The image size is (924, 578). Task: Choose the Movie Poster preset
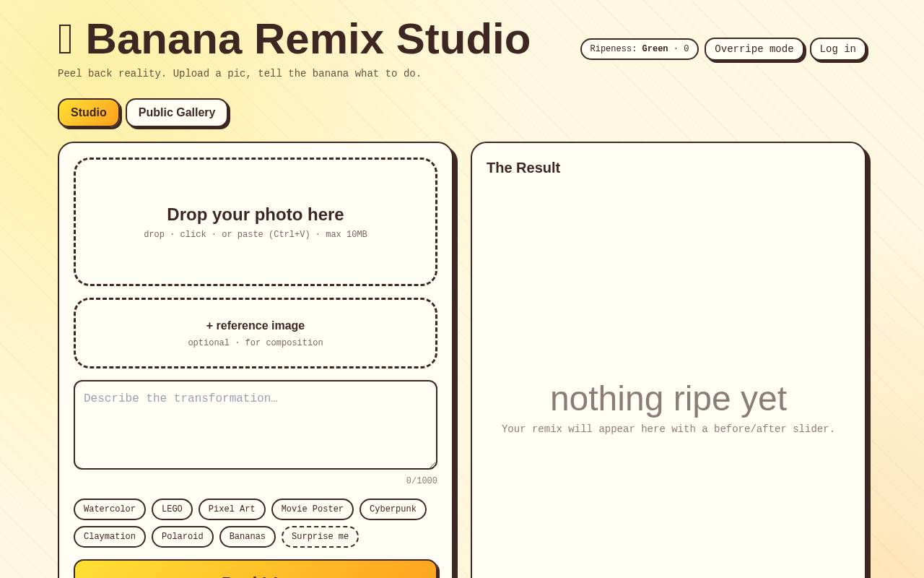pos(313,509)
